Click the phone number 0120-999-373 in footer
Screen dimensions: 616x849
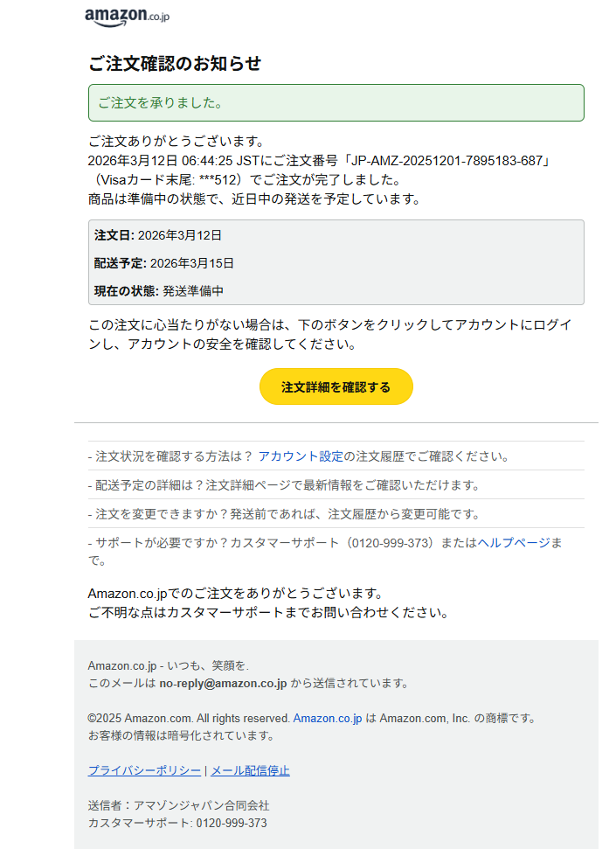(x=232, y=825)
